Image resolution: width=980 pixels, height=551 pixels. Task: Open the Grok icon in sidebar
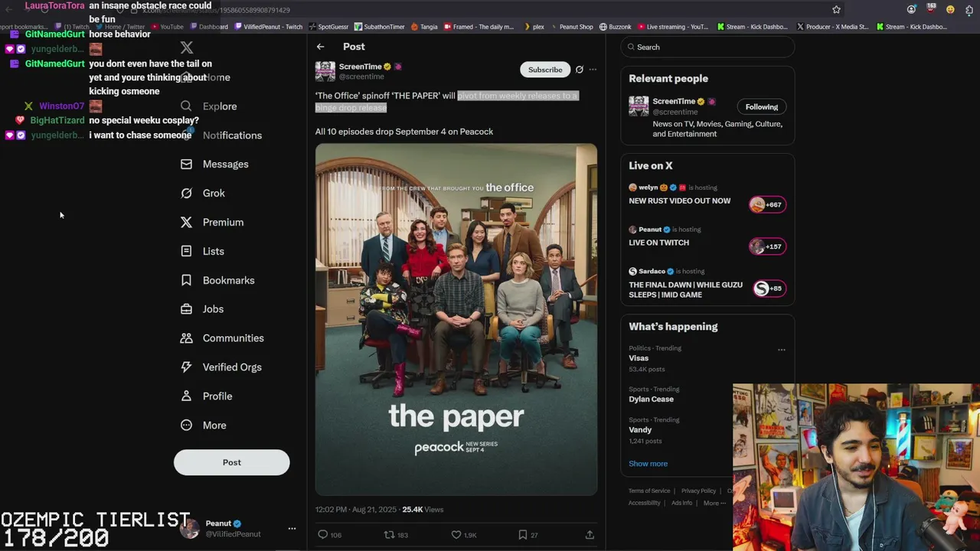tap(186, 193)
